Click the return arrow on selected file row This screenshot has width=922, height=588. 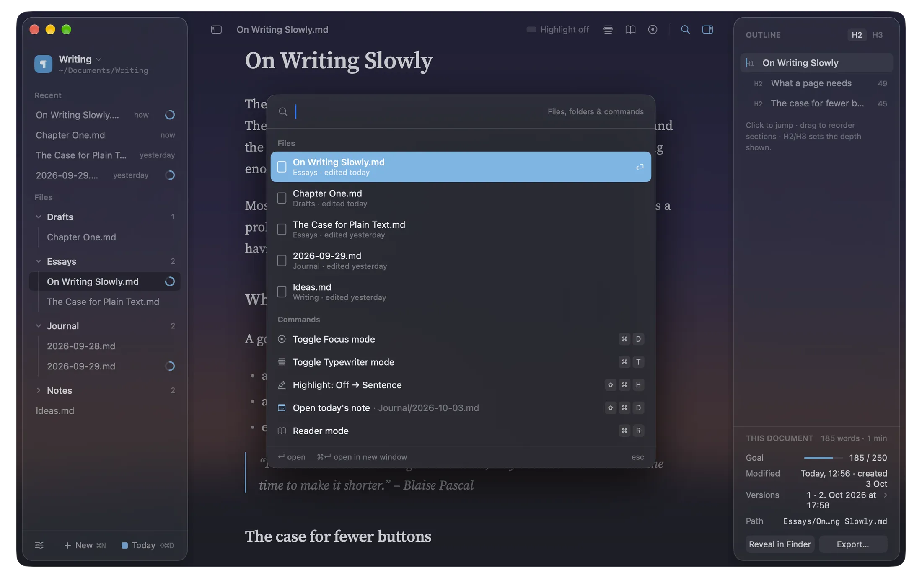pos(640,167)
